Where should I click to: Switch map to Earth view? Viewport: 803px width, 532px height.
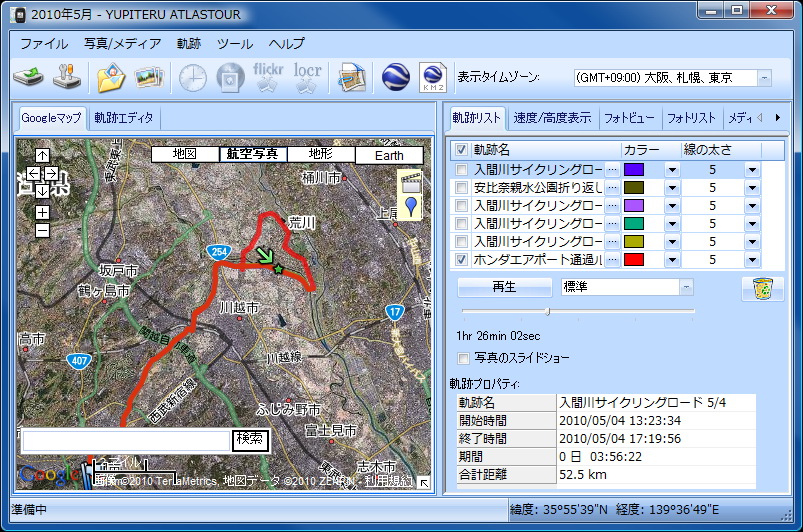pyautogui.click(x=389, y=155)
